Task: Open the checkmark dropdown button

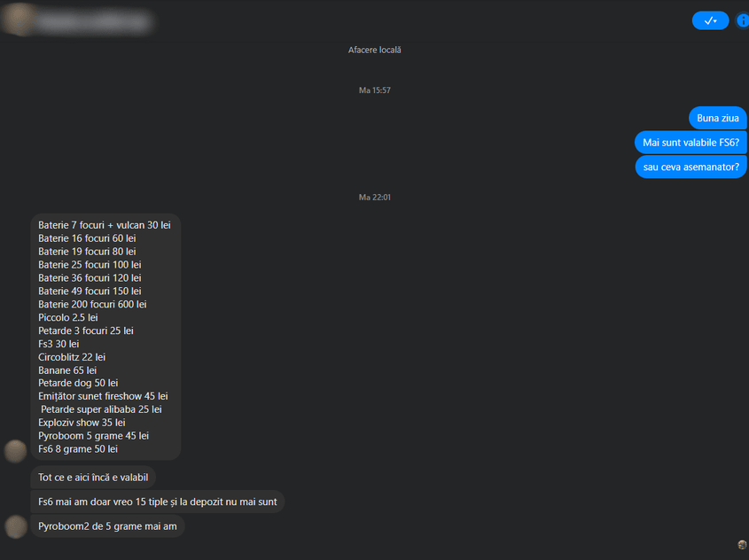Action: 710,20
